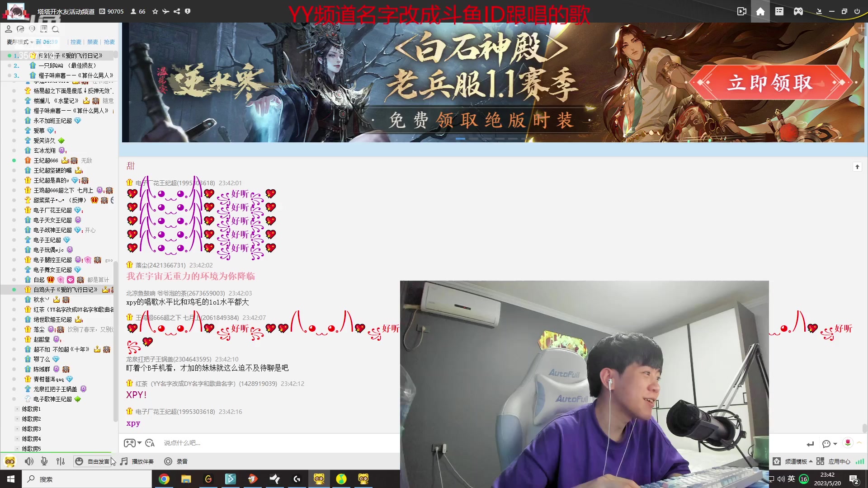Open the user list tab icon
This screenshot has width=868, height=488.
click(x=9, y=29)
